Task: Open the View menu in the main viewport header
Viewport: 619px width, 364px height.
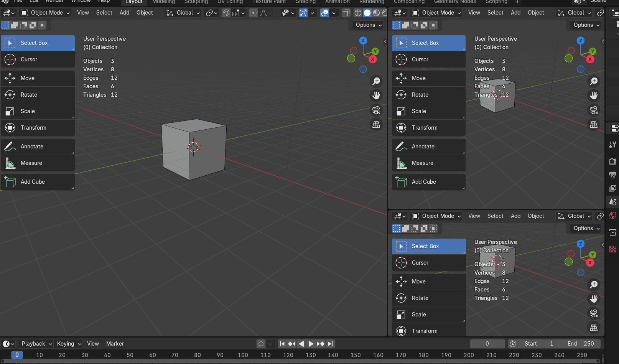Action: (x=83, y=13)
